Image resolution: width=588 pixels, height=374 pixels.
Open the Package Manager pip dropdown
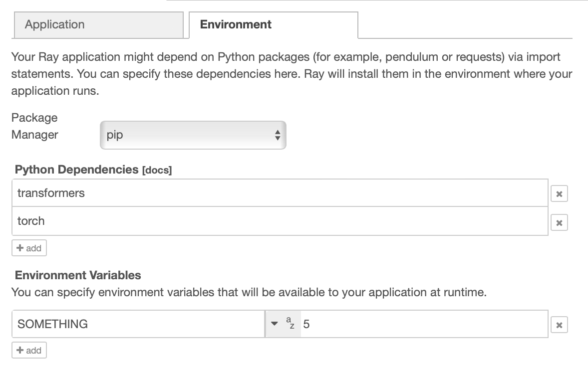(x=193, y=135)
